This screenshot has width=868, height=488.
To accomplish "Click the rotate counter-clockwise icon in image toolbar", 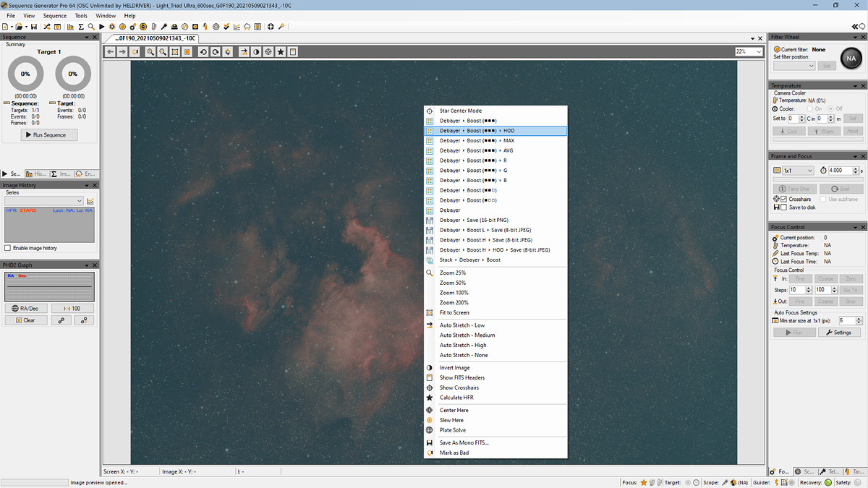I will (x=203, y=52).
